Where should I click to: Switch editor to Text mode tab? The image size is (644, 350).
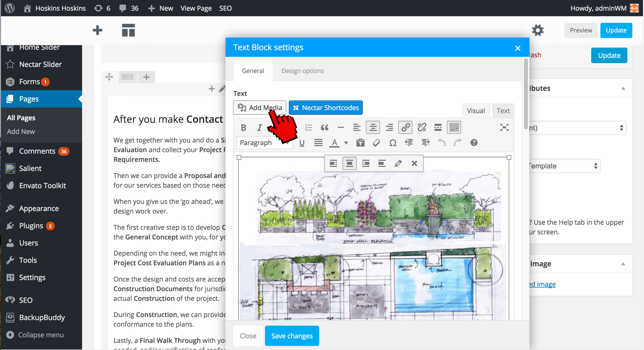pyautogui.click(x=503, y=111)
